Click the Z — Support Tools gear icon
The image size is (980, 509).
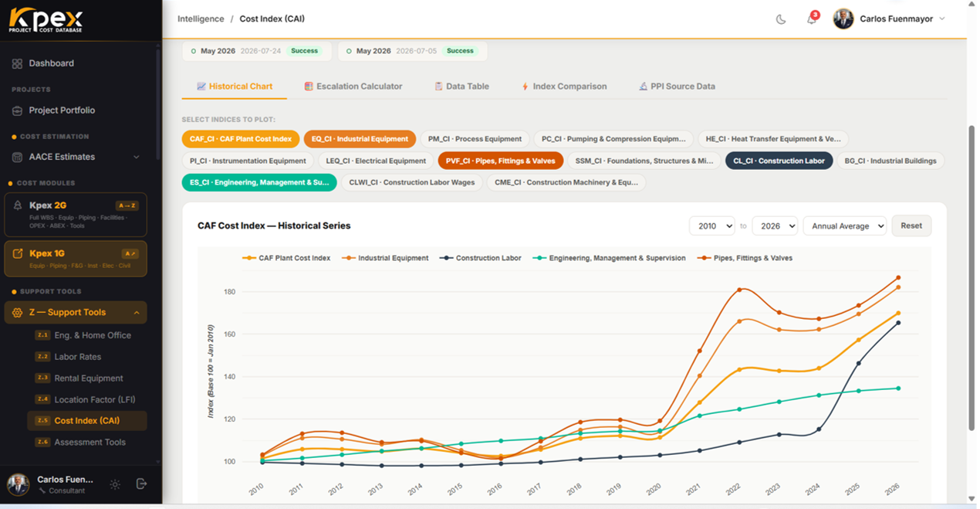click(18, 313)
